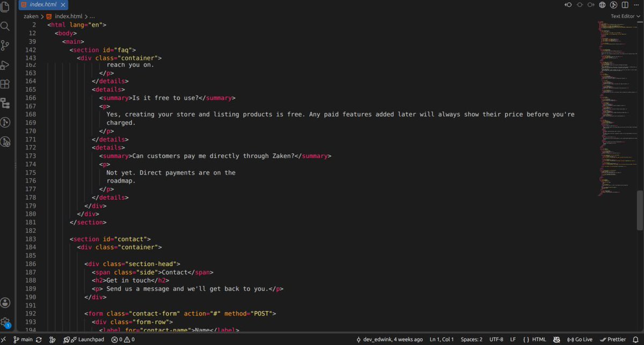
Task: Click the index.html breadcrumb item
Action: 63,16
